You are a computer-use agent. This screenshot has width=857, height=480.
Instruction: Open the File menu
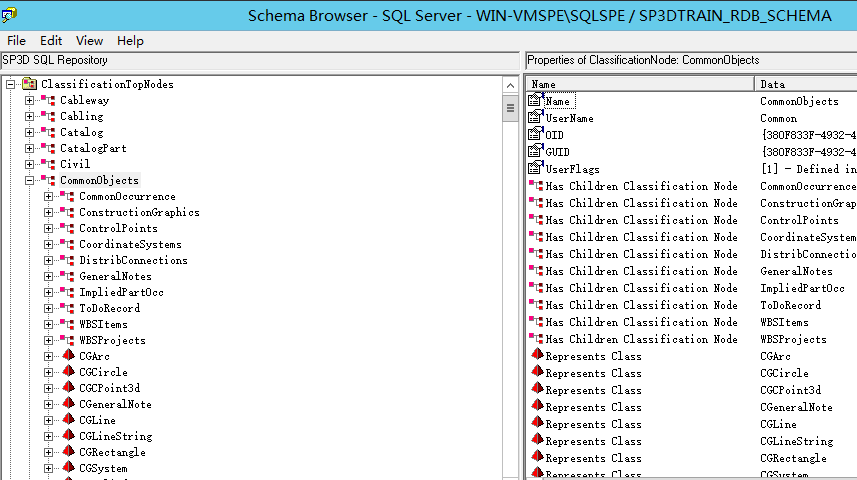pyautogui.click(x=16, y=40)
